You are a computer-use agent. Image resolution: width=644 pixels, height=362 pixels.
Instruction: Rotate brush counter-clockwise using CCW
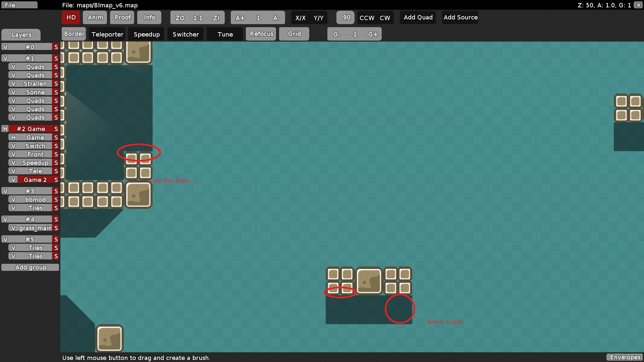coord(367,17)
